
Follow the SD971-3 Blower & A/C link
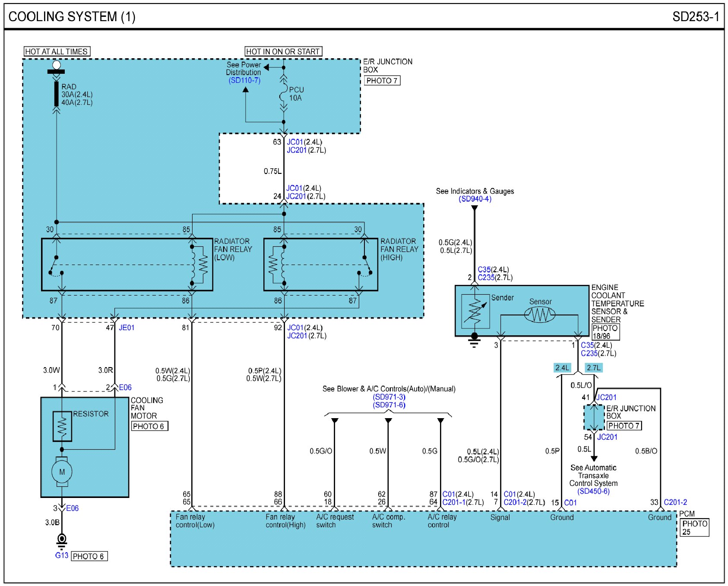[389, 397]
